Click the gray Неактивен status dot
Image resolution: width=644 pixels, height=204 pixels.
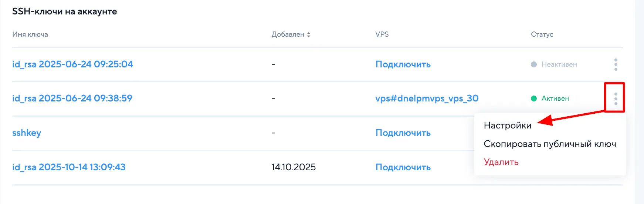534,64
